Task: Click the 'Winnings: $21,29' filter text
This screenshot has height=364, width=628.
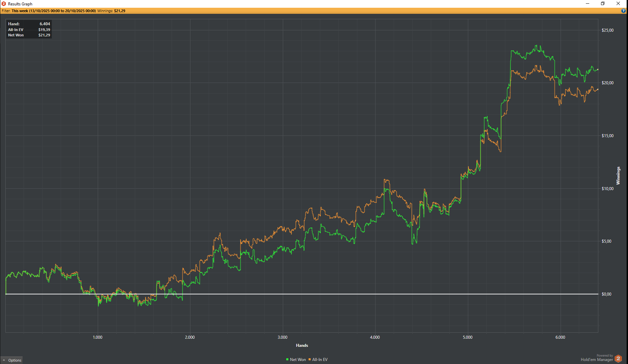Action: tap(111, 11)
